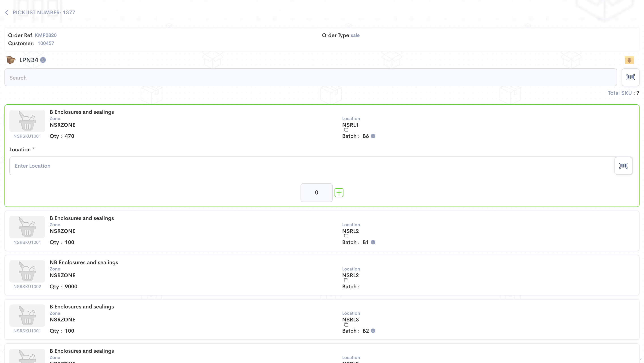Copy location NSRL1 via copy icon

click(x=346, y=130)
